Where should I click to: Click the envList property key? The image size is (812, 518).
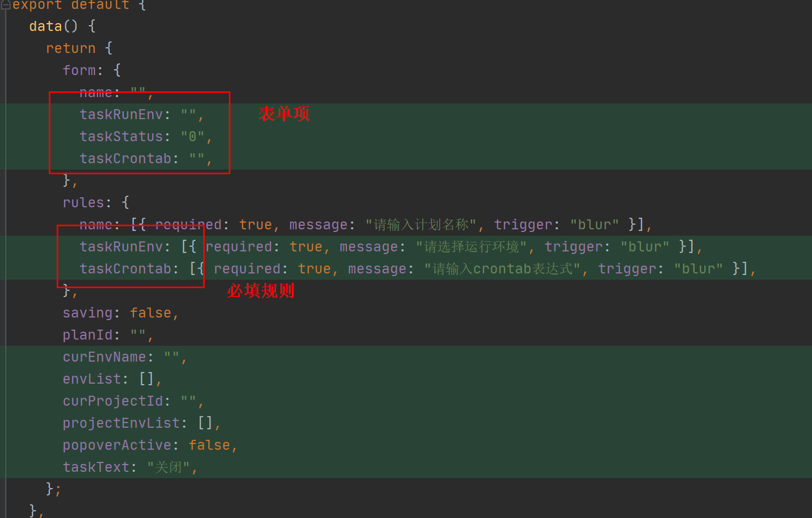pos(92,379)
